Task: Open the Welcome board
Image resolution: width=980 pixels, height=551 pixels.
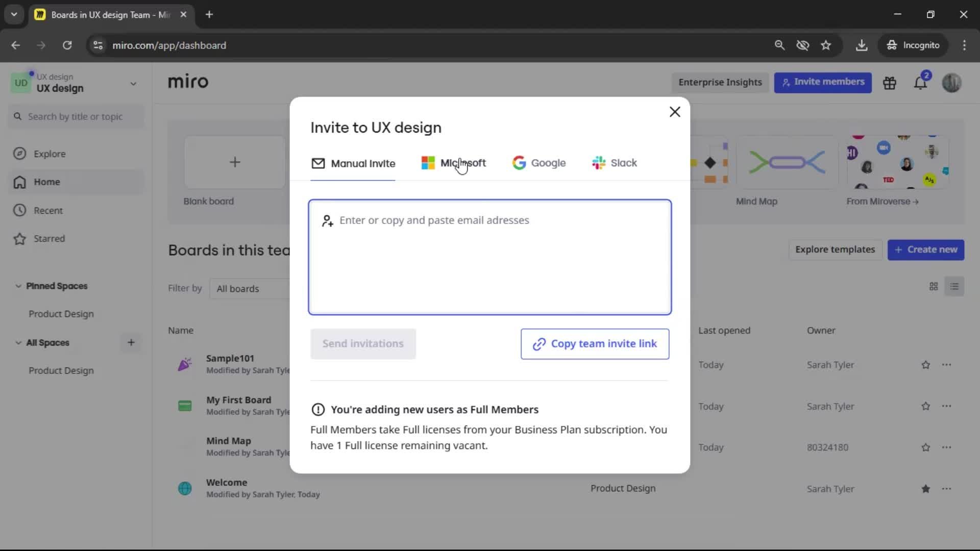Action: coord(227,483)
